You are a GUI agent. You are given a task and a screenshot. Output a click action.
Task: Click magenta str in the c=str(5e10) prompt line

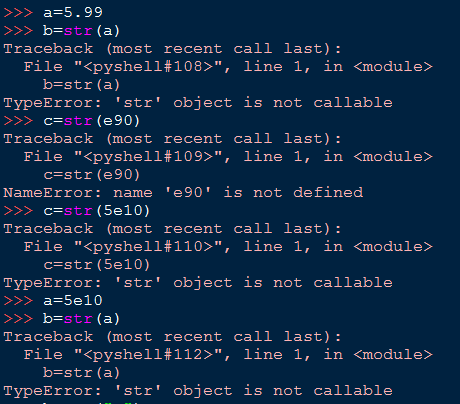(78, 211)
